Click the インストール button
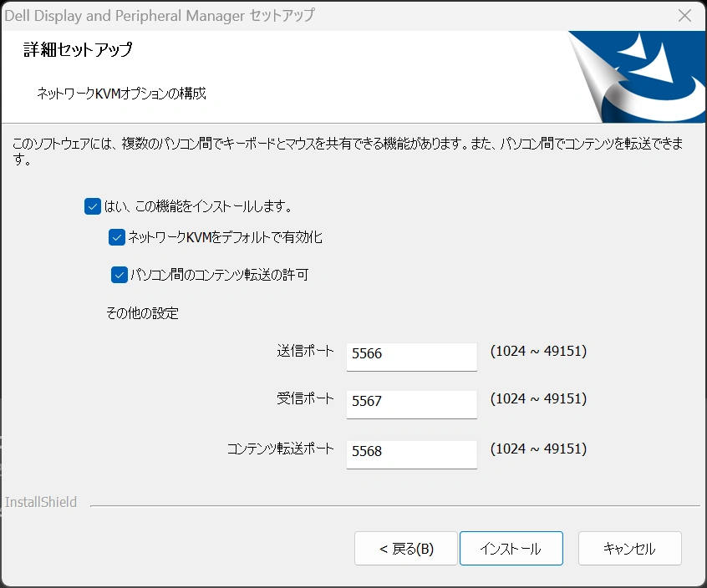 click(x=511, y=549)
